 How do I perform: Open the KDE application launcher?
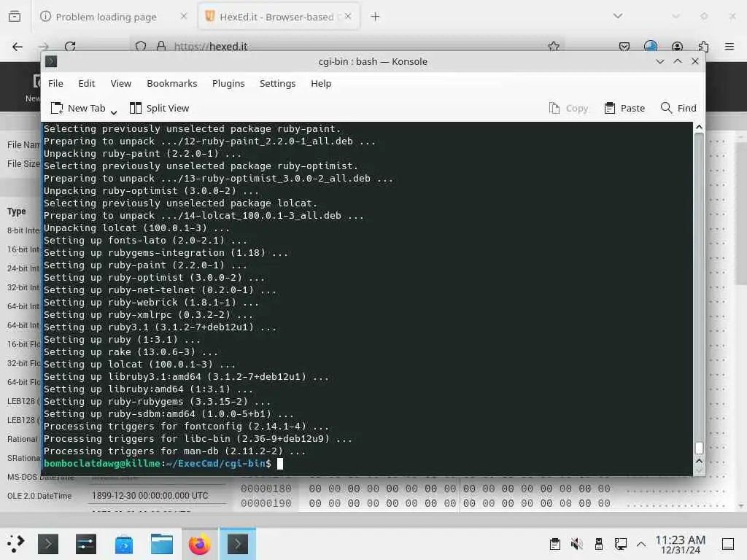[16, 544]
